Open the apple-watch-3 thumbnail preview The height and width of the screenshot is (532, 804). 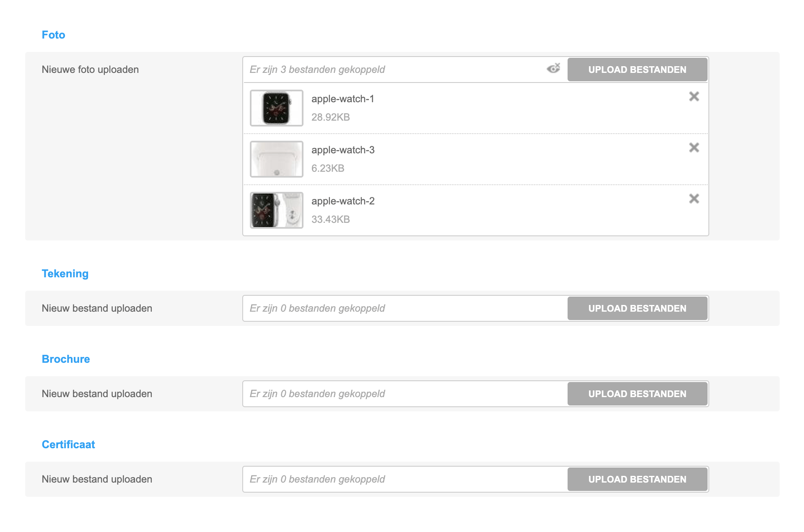[277, 159]
